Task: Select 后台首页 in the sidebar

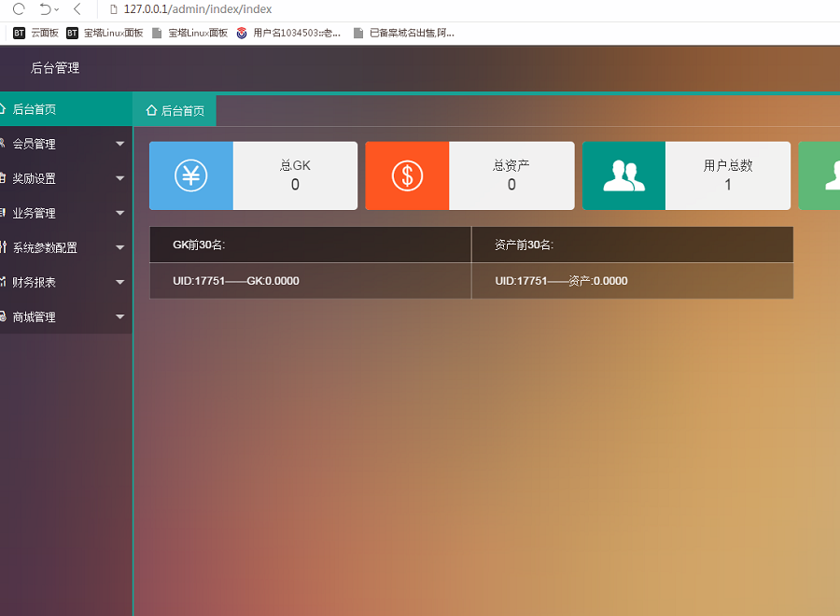Action: 35,109
